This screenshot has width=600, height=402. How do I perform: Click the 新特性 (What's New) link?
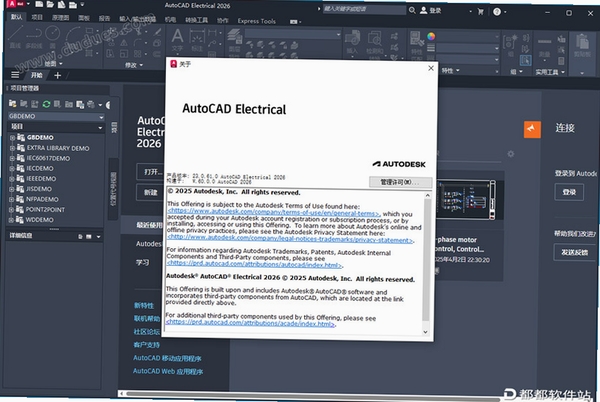[x=144, y=305]
